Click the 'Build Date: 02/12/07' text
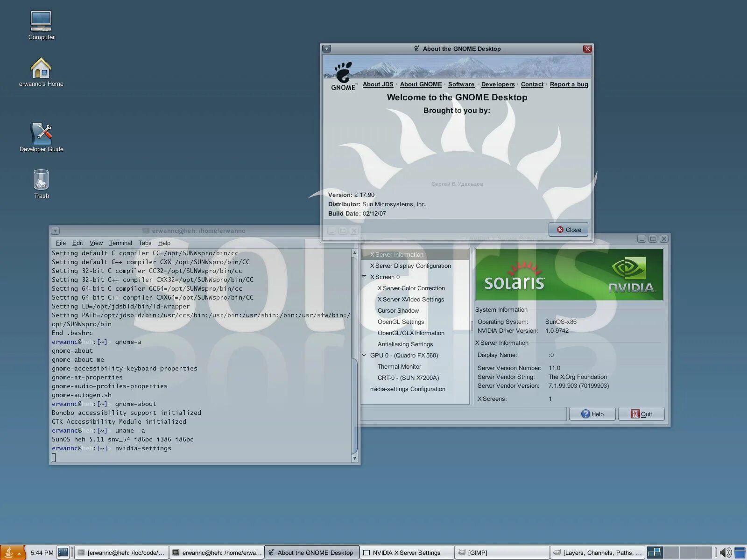747x560 pixels. coord(357,214)
